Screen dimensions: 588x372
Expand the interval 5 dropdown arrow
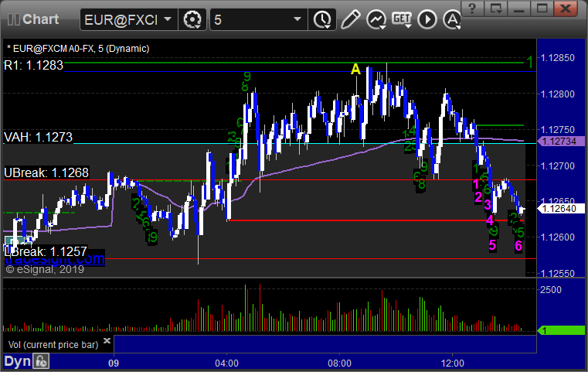click(x=297, y=19)
